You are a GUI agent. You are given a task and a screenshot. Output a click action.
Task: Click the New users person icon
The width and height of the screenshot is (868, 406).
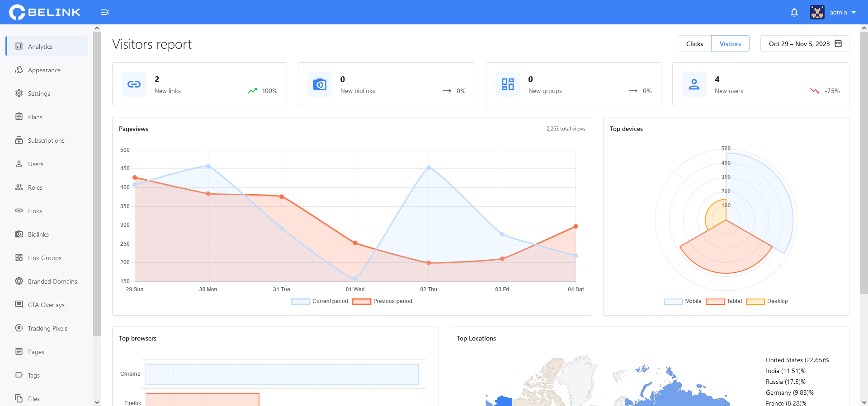[x=694, y=84]
